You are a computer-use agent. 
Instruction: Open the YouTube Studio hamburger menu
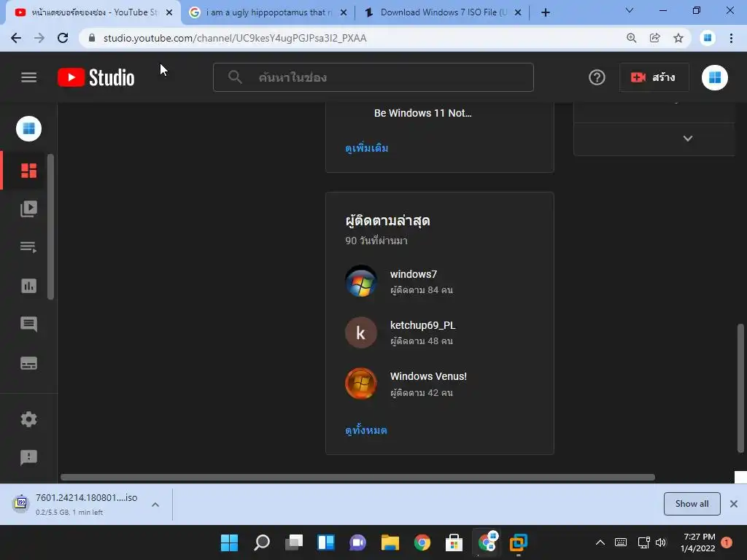[x=28, y=77]
